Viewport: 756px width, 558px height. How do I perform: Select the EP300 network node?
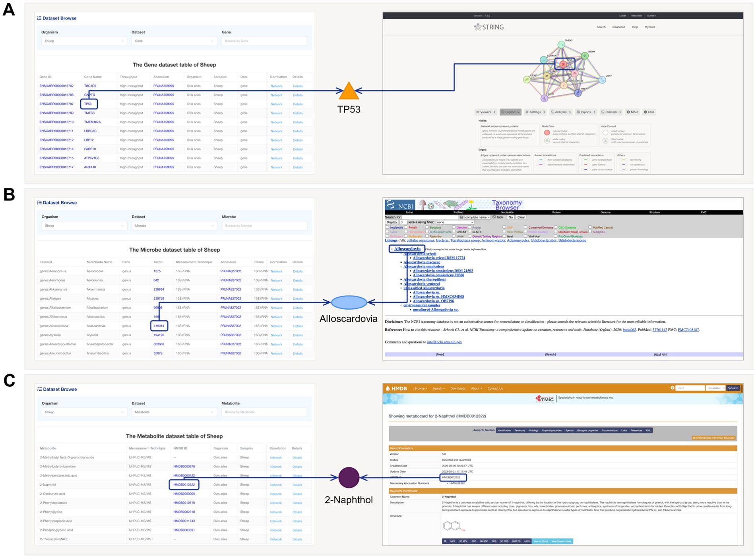527,79
